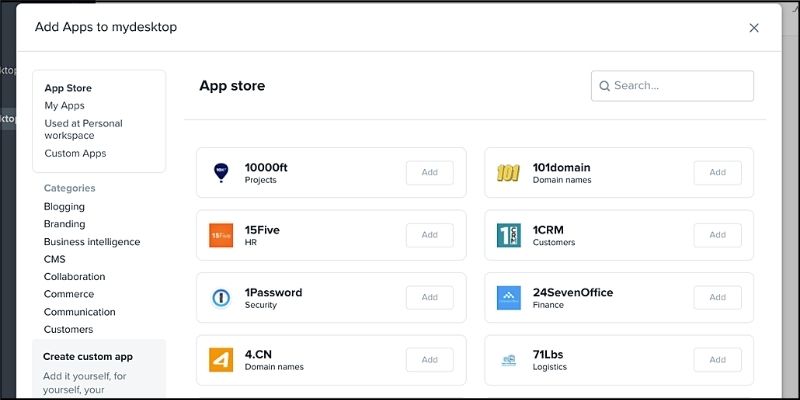The height and width of the screenshot is (400, 800).
Task: Filter by CMS category
Action: coord(55,259)
